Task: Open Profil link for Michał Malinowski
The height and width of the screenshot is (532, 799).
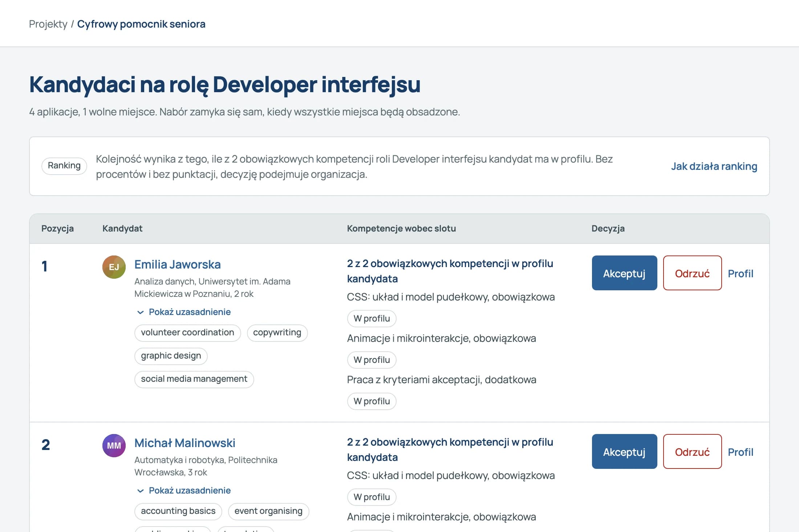Action: tap(741, 452)
